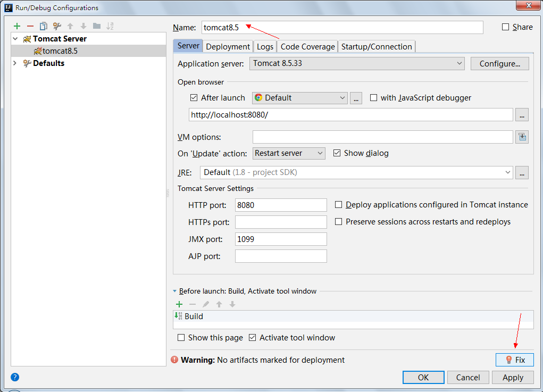
Task: Enable Preserve sessions across restarts and redeploys
Action: pyautogui.click(x=339, y=222)
